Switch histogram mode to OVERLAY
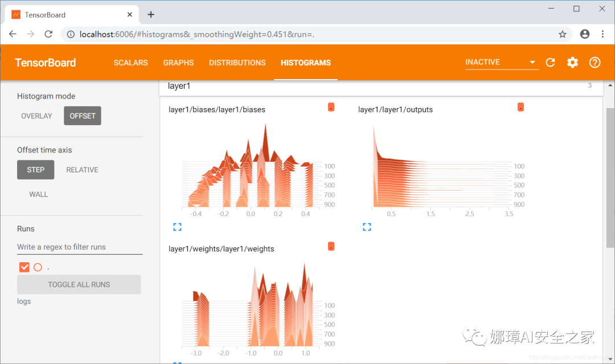The width and height of the screenshot is (615, 364). point(36,116)
